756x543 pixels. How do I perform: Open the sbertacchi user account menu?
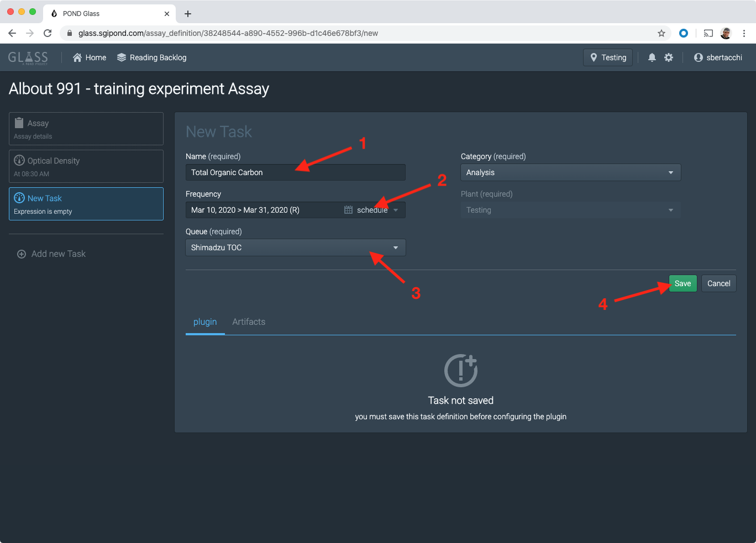(718, 57)
